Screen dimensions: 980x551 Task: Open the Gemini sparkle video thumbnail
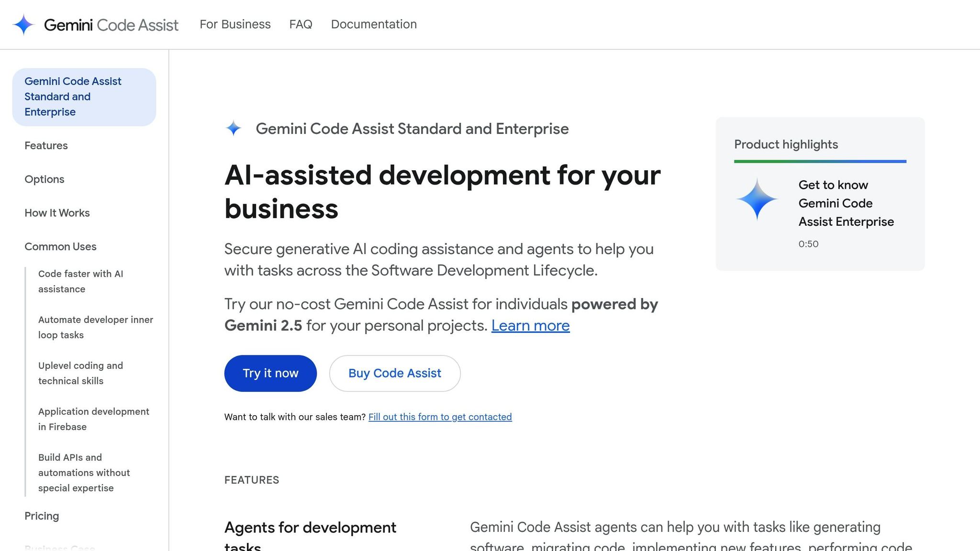pos(757,199)
